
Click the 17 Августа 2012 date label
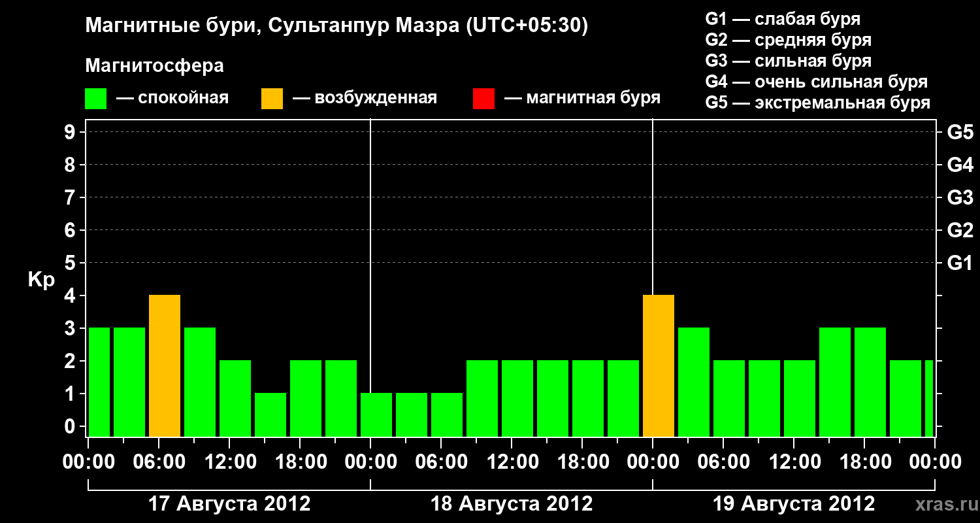[x=230, y=504]
